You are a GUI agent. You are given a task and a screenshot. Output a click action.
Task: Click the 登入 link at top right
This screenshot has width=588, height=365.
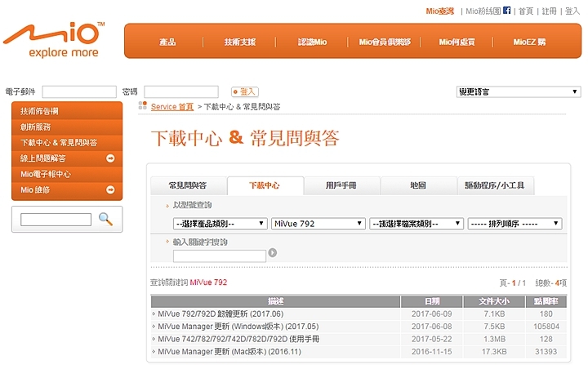pos(572,11)
